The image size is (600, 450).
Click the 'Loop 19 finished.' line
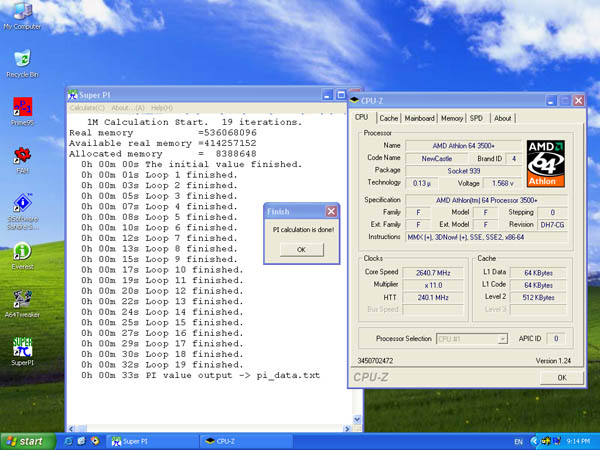162,365
